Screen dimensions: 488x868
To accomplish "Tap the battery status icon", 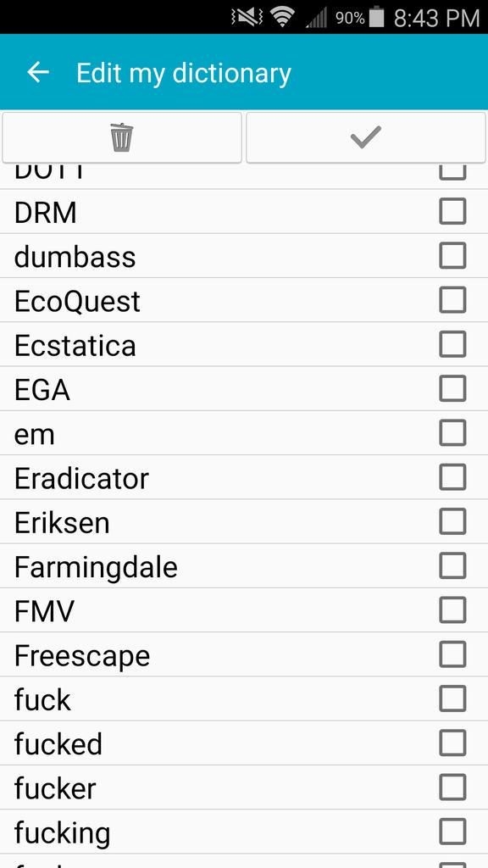I will click(376, 17).
